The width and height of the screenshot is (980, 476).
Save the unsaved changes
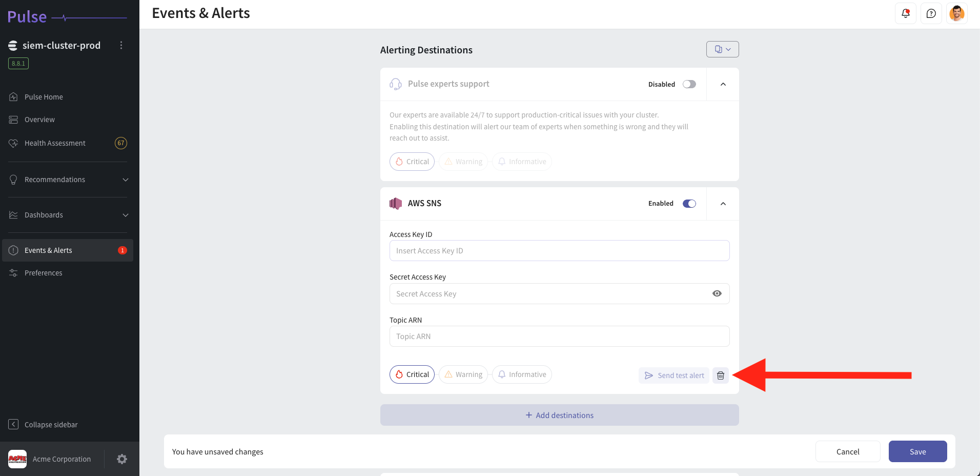tap(917, 451)
